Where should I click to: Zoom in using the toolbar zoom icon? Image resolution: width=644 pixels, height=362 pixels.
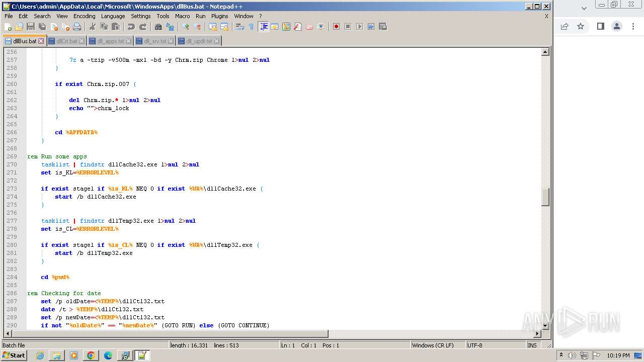coord(186,27)
